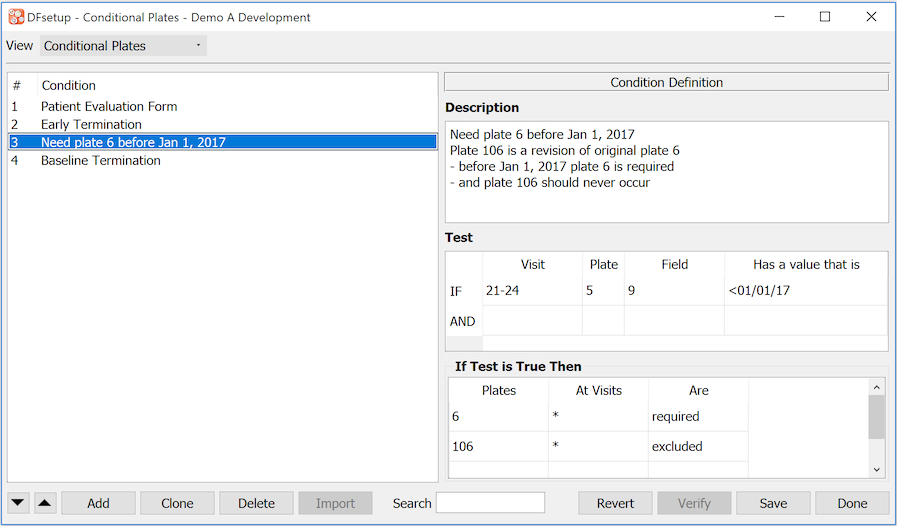Select the Early Termination condition
Image resolution: width=897 pixels, height=526 pixels.
91,124
